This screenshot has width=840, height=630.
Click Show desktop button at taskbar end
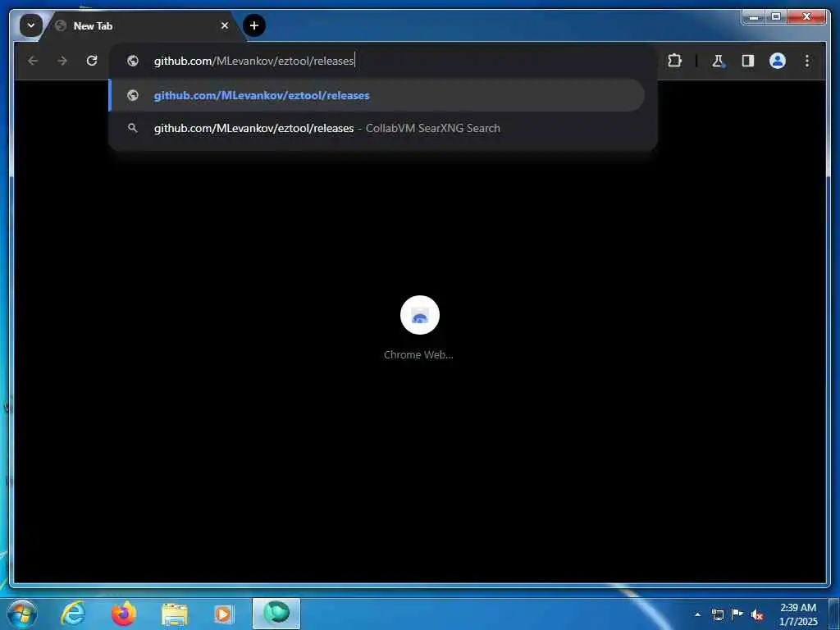834,614
